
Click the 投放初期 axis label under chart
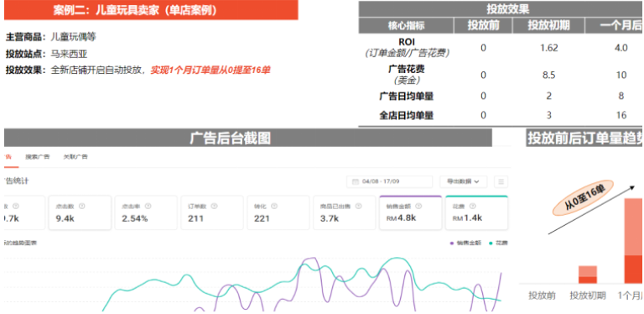[588, 296]
